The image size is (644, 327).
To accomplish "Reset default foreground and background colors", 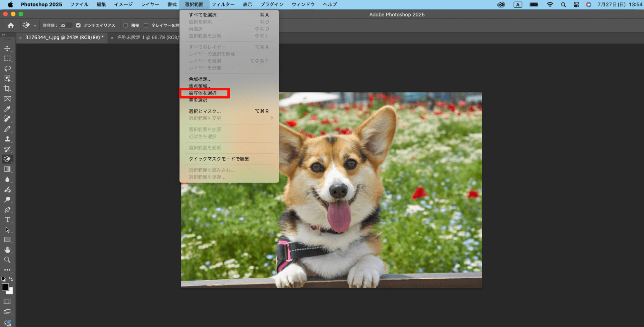I will click(3, 279).
